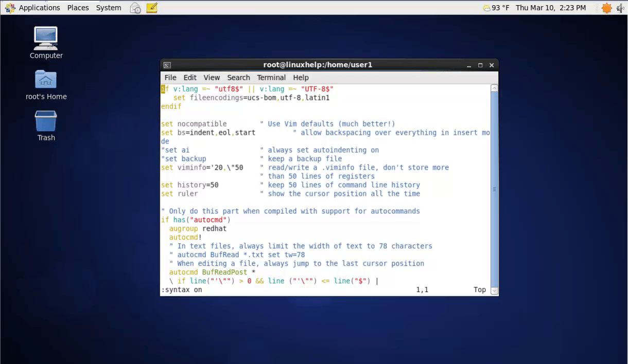Click the 'augroup redhat' line
This screenshot has height=364, width=628.
pyautogui.click(x=198, y=229)
